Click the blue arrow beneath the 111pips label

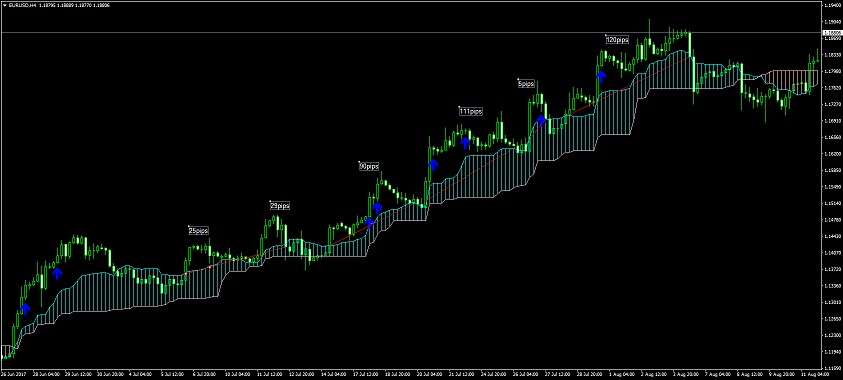tap(465, 142)
